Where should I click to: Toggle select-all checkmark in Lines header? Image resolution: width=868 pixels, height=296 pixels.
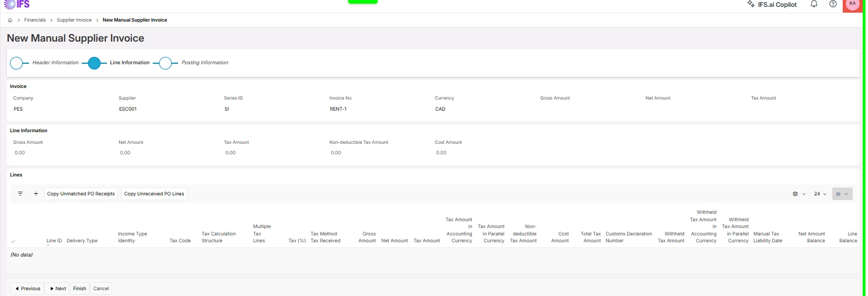13,241
